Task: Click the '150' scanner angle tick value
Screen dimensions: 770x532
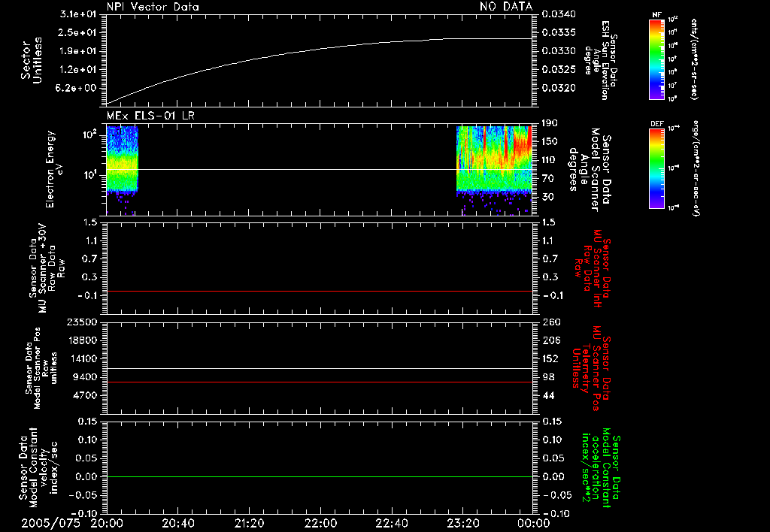Action: (x=550, y=141)
